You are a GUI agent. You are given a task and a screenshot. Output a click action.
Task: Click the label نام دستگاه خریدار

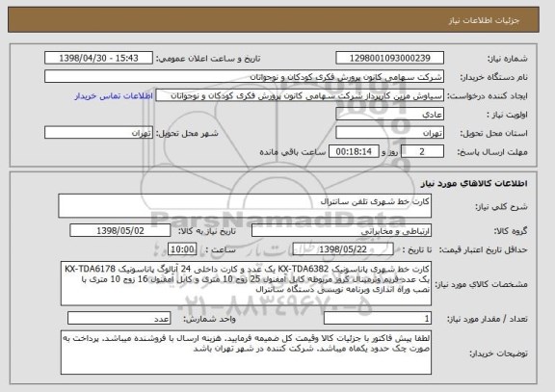(x=493, y=77)
